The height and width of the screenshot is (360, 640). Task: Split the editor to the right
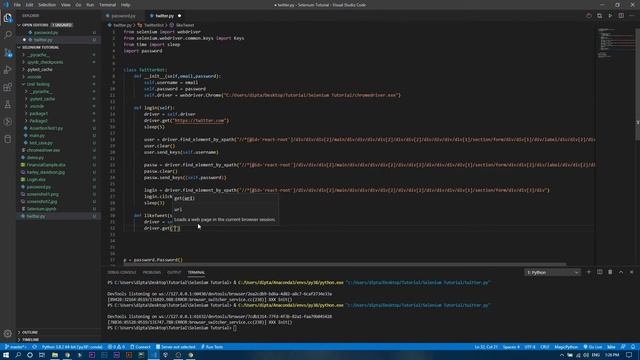click(621, 16)
